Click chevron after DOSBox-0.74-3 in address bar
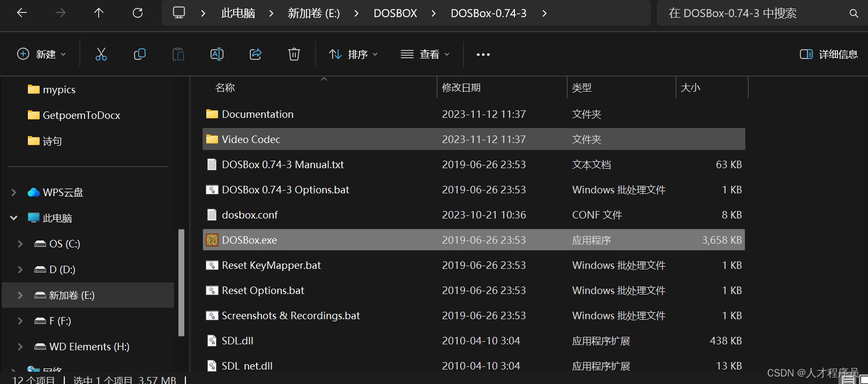 coord(544,13)
